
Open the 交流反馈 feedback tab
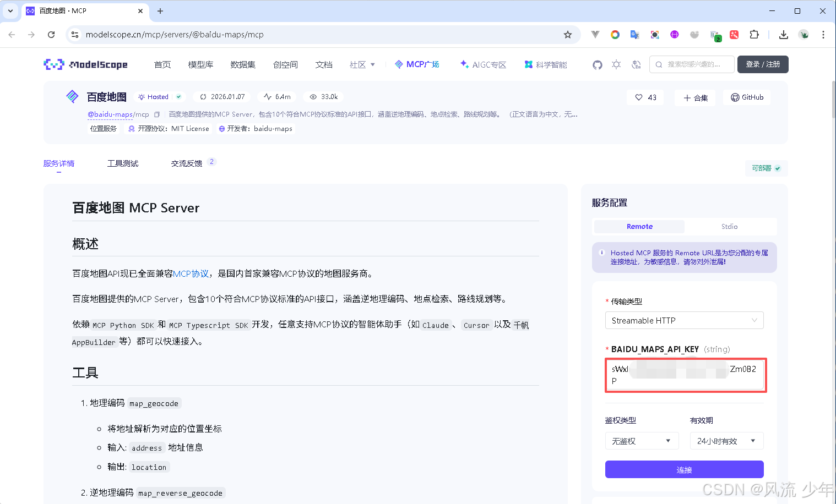click(187, 163)
